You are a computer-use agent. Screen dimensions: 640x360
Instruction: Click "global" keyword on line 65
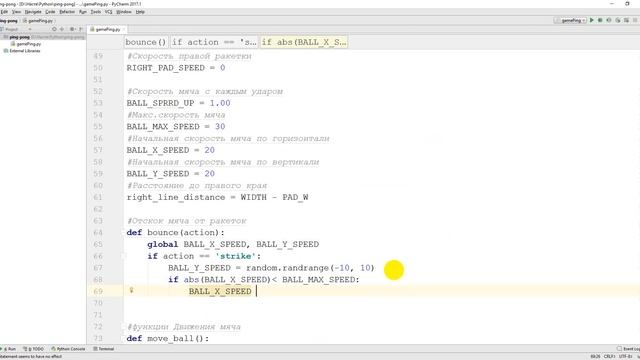[163, 244]
